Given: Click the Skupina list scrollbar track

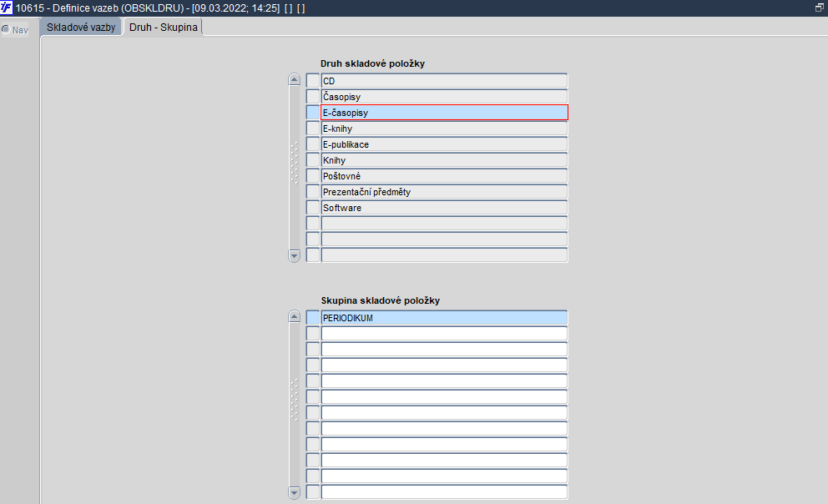Looking at the screenshot, I should 295,405.
